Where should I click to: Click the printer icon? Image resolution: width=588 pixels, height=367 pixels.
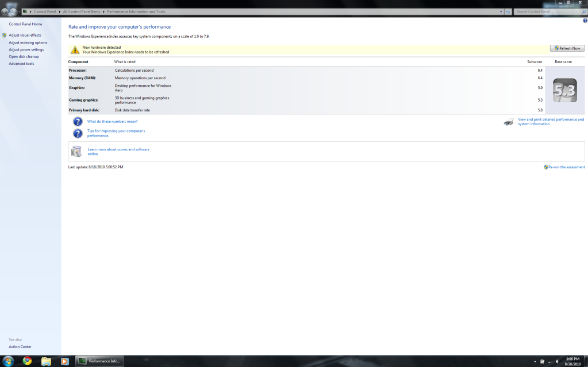coord(509,122)
